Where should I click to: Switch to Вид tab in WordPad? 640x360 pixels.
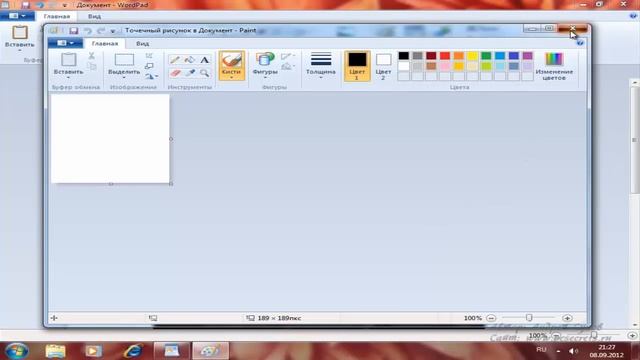click(94, 16)
